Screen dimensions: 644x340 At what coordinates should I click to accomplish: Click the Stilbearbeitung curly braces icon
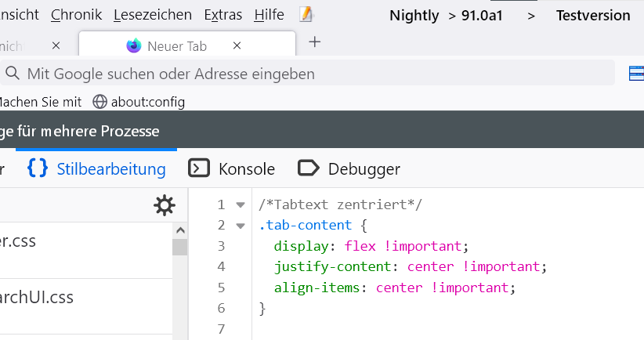coord(38,168)
